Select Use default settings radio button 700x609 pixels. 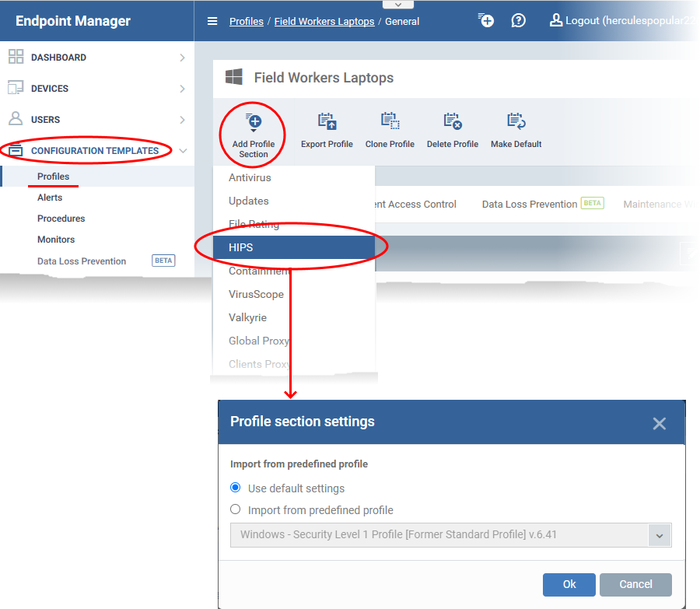235,488
